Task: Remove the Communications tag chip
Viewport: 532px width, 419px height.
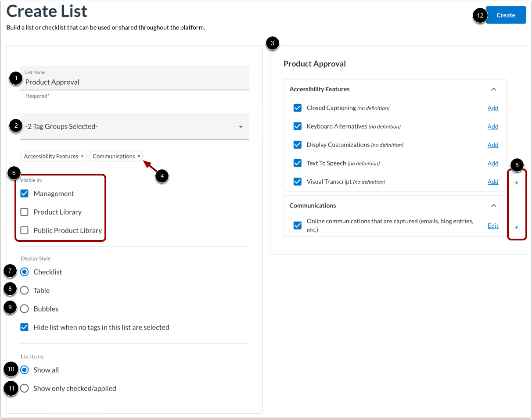Action: coord(139,156)
